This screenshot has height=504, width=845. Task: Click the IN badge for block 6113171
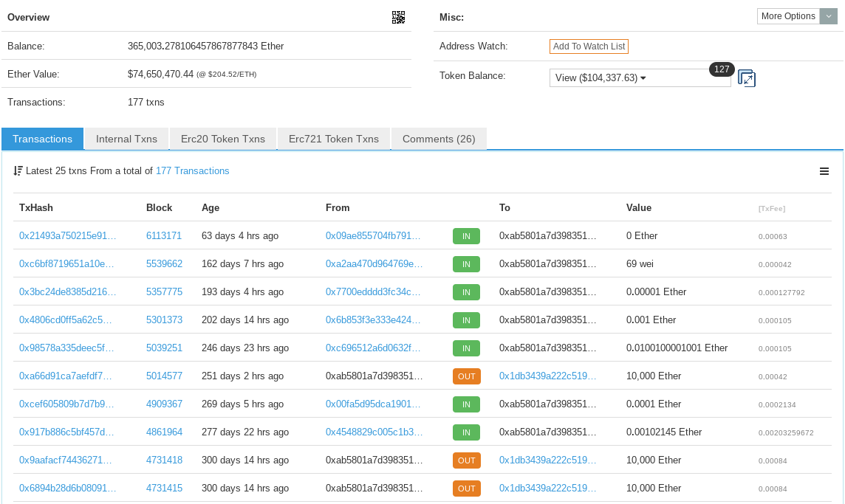pyautogui.click(x=466, y=236)
